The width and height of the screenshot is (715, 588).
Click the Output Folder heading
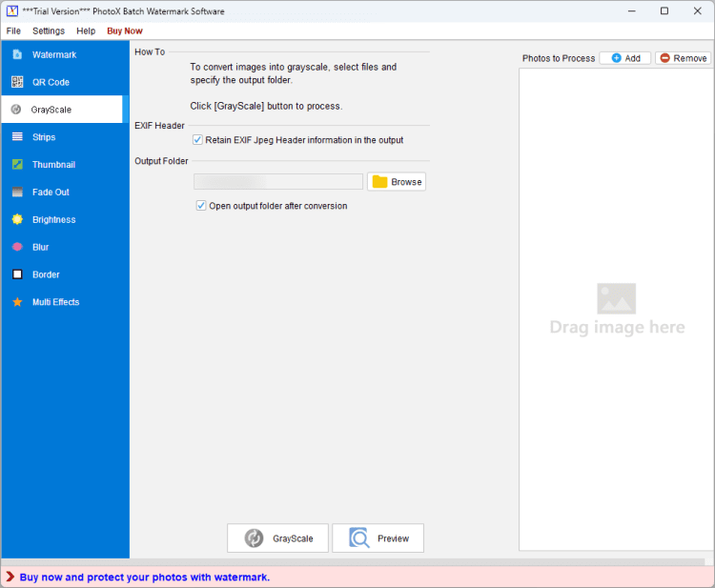(x=161, y=161)
